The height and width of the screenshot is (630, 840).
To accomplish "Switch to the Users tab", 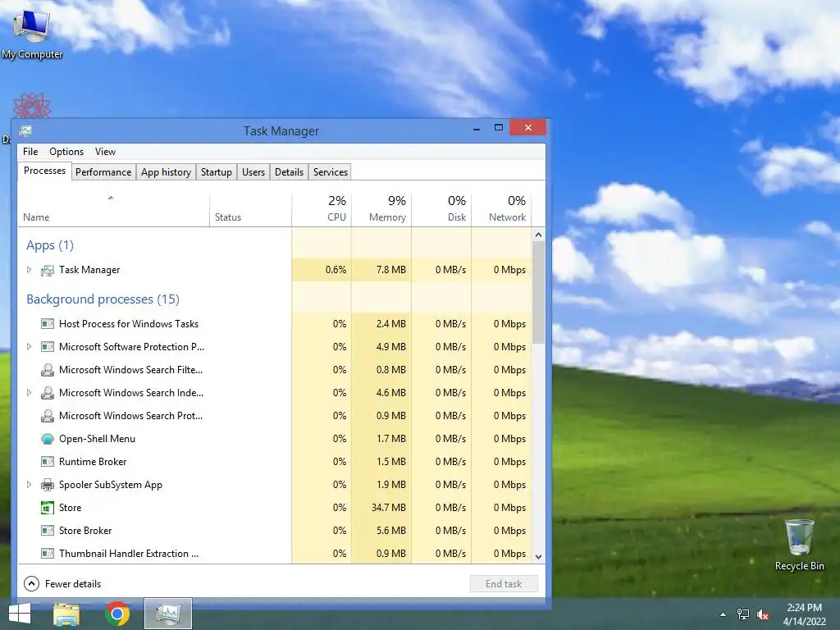I will [253, 172].
